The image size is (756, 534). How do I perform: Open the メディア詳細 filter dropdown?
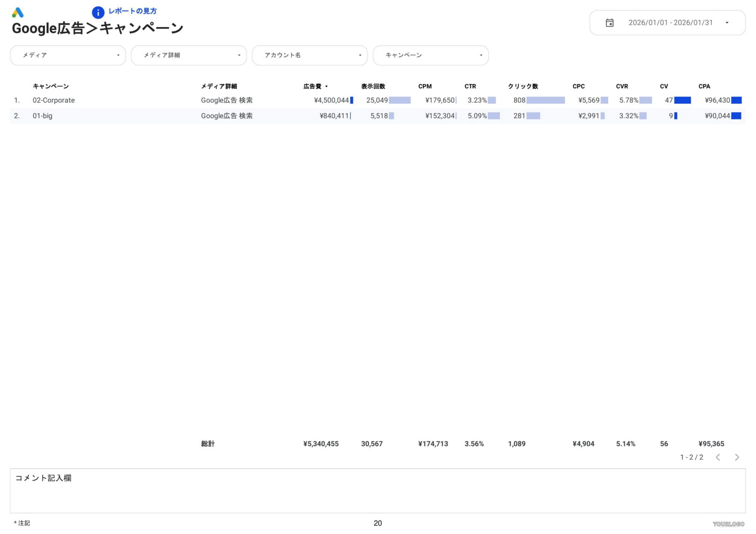click(189, 55)
